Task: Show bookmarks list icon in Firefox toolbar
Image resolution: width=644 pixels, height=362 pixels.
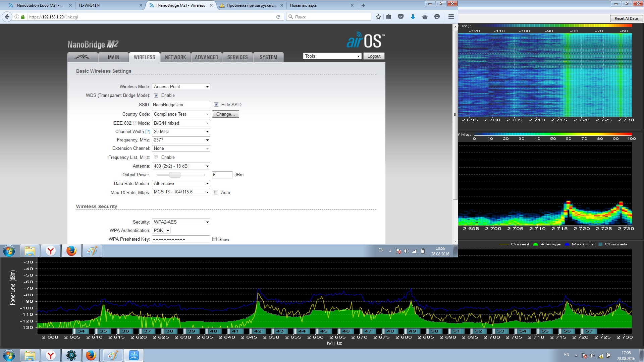Action: point(389,17)
